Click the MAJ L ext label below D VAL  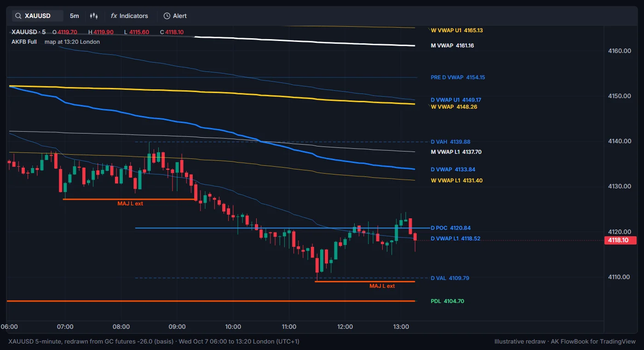pyautogui.click(x=382, y=286)
